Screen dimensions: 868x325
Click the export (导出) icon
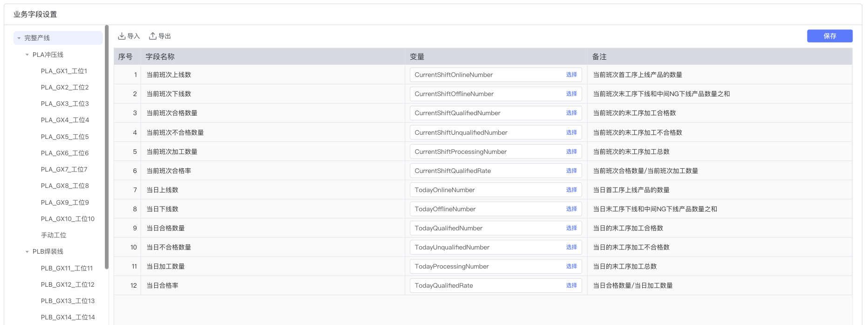click(x=153, y=36)
